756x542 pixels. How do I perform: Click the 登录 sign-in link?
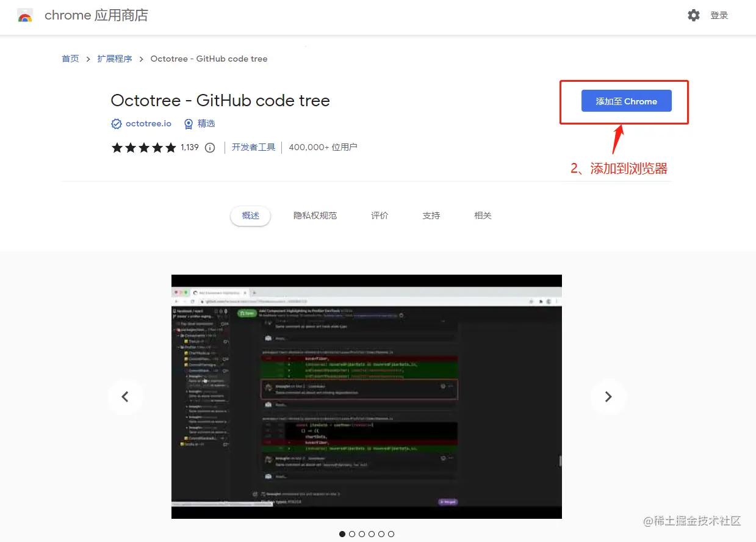[x=719, y=16]
